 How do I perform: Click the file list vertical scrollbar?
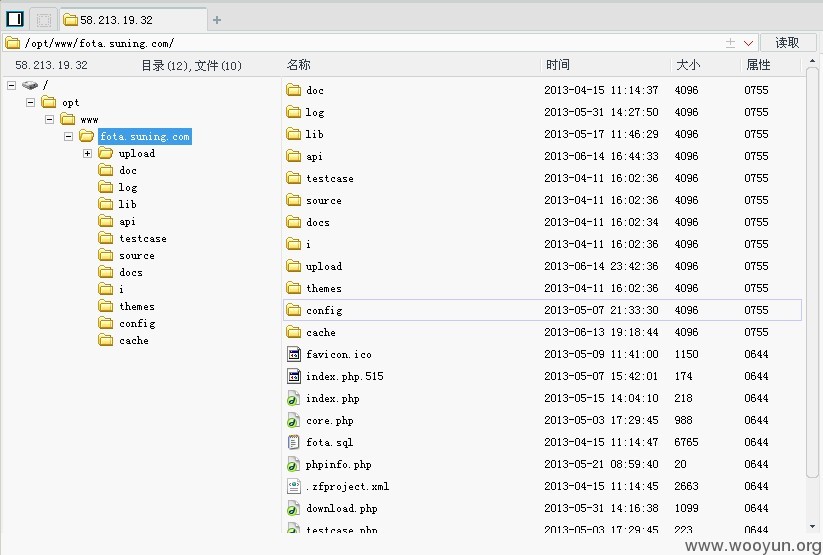coord(813,273)
